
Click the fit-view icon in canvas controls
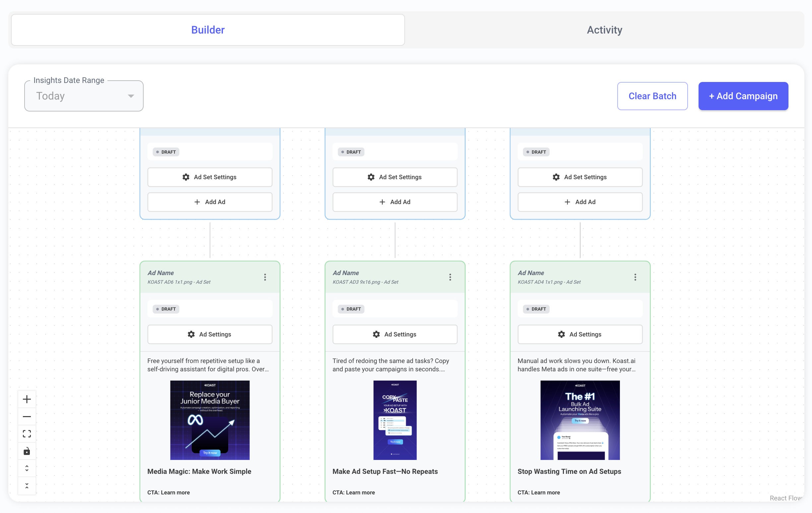coord(27,434)
